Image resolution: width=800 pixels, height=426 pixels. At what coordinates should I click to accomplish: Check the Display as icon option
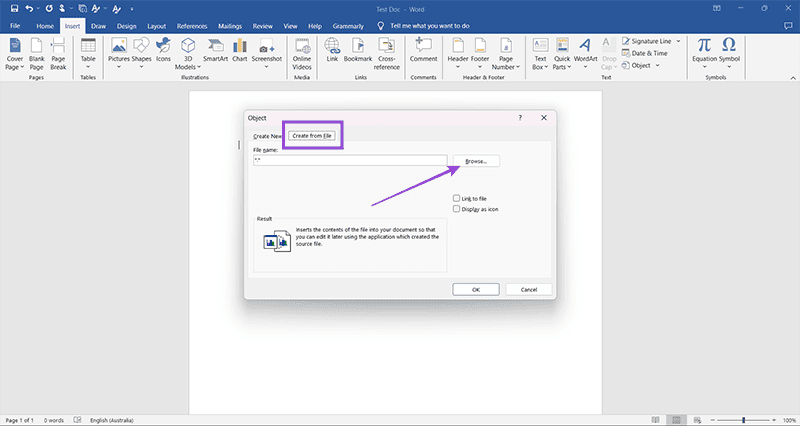457,209
